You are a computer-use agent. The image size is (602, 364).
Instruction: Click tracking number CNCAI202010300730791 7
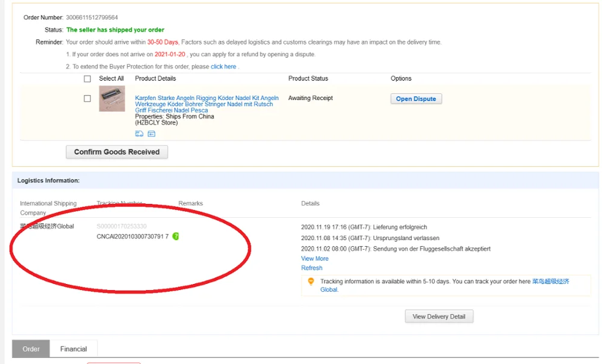click(x=132, y=236)
